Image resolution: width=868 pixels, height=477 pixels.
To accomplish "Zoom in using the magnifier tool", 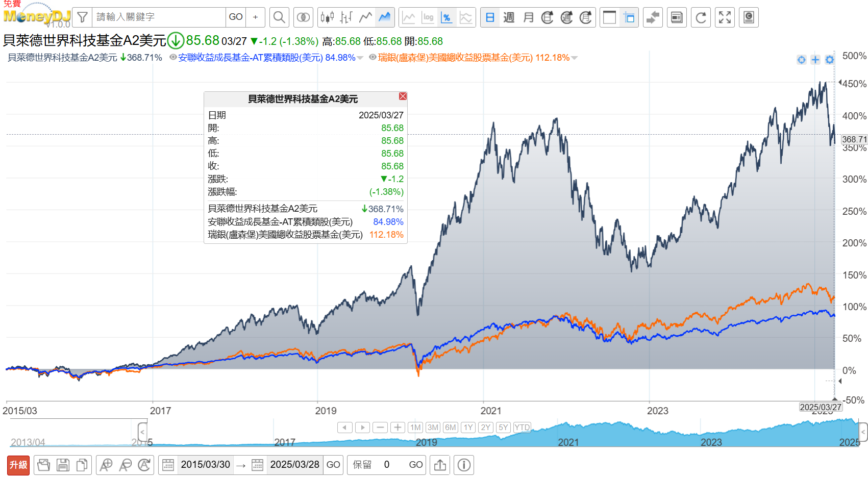I will tap(106, 465).
